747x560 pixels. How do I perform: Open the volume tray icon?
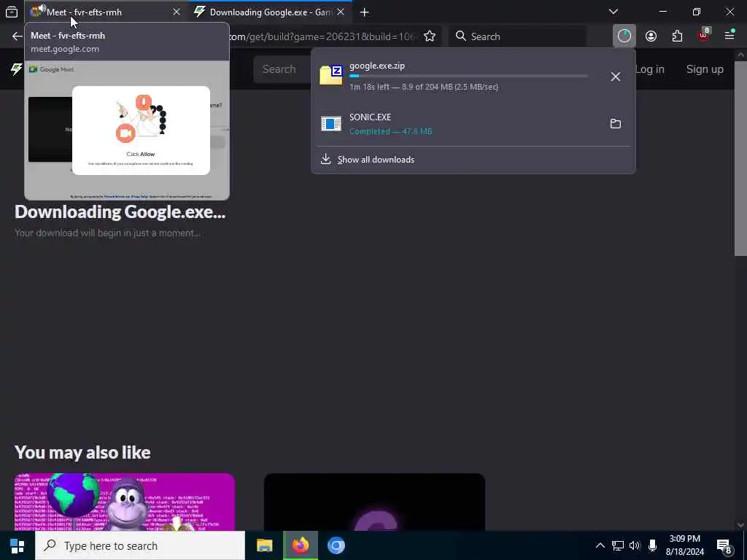click(635, 545)
